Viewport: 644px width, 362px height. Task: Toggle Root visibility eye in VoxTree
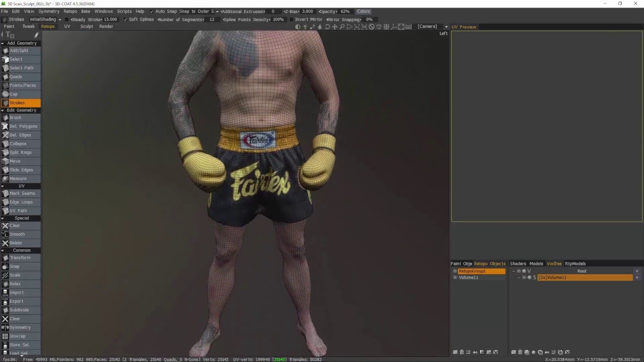pyautogui.click(x=519, y=271)
